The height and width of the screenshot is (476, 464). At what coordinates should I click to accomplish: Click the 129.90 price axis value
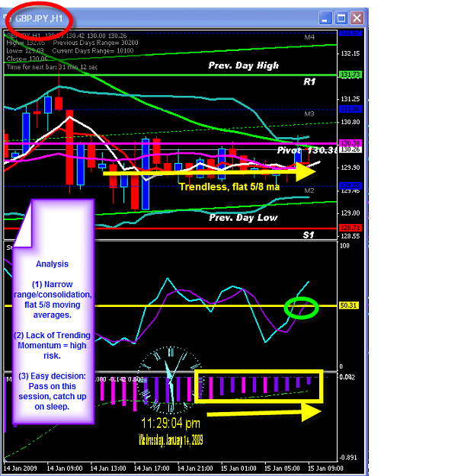[350, 168]
